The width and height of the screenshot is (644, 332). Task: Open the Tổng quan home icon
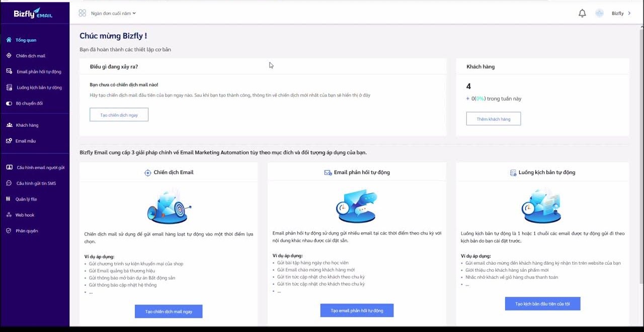[8, 40]
